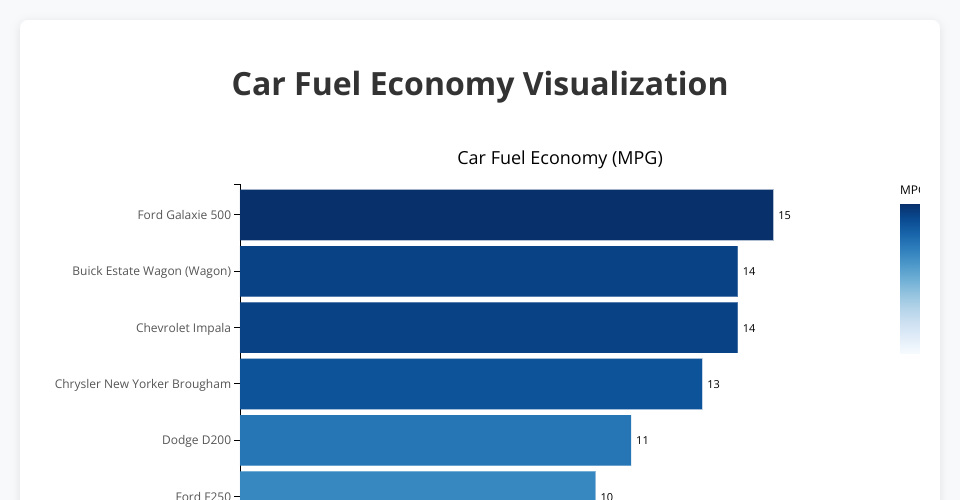This screenshot has width=960, height=500.
Task: Click the Dodge D200 axis label
Action: [197, 440]
